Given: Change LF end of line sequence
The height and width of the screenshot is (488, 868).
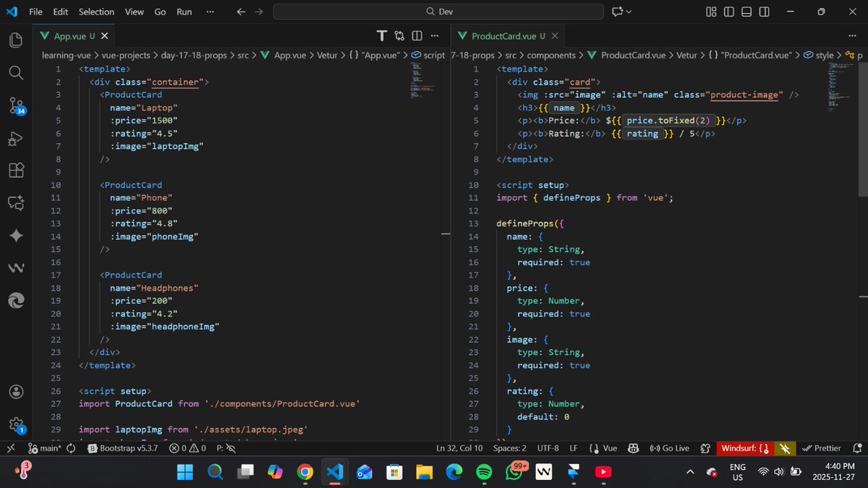Looking at the screenshot, I should [573, 448].
